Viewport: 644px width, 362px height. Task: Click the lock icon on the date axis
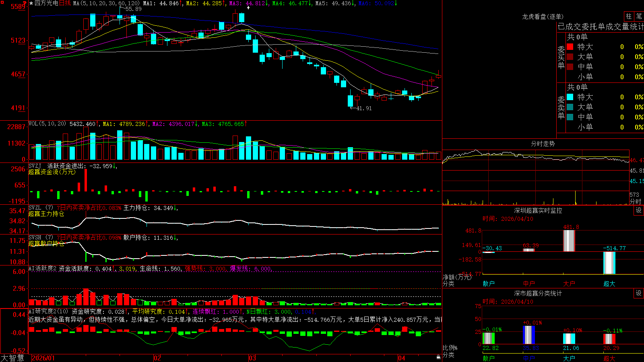[x=438, y=357]
